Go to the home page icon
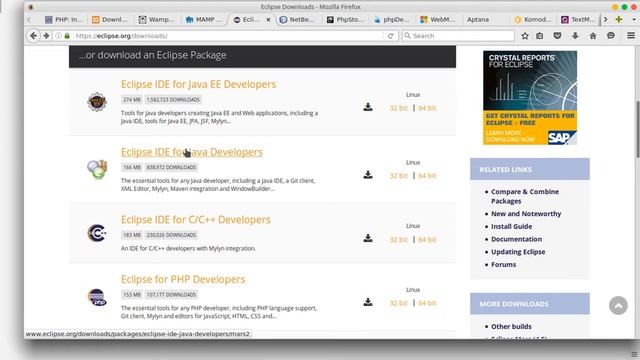This screenshot has height=360, width=640. tap(593, 36)
